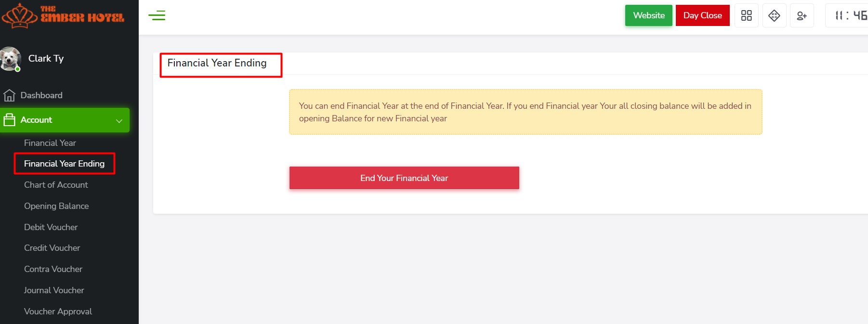Open the Financial Year submenu item
The image size is (868, 324).
[50, 143]
